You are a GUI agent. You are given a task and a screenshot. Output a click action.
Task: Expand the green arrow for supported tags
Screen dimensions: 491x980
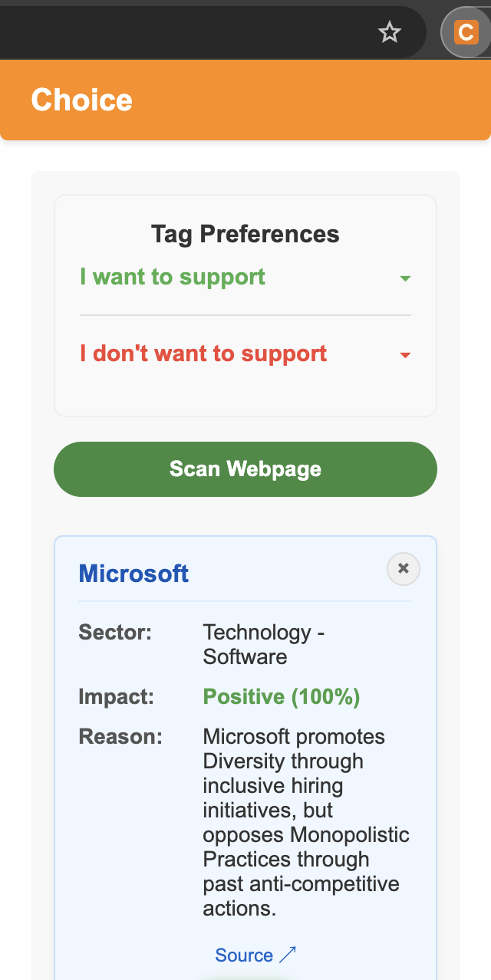pos(406,278)
